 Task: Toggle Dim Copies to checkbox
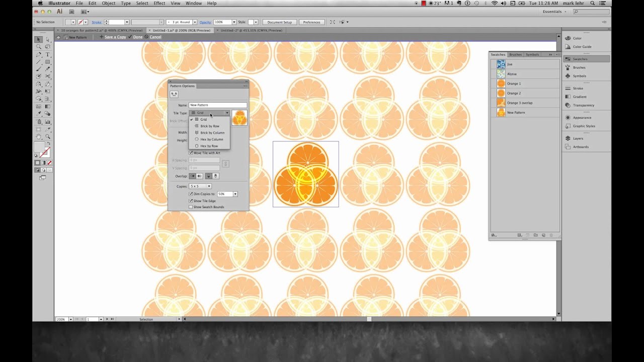click(191, 194)
